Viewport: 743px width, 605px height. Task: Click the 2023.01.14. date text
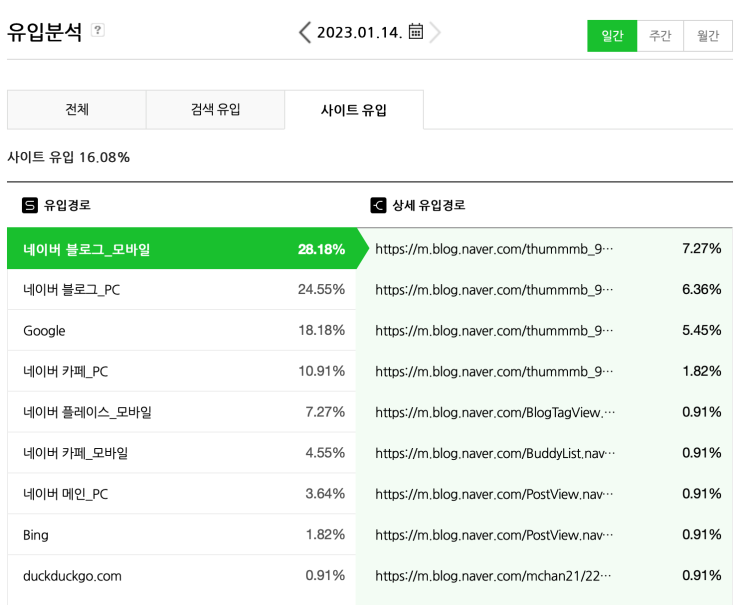tap(359, 32)
